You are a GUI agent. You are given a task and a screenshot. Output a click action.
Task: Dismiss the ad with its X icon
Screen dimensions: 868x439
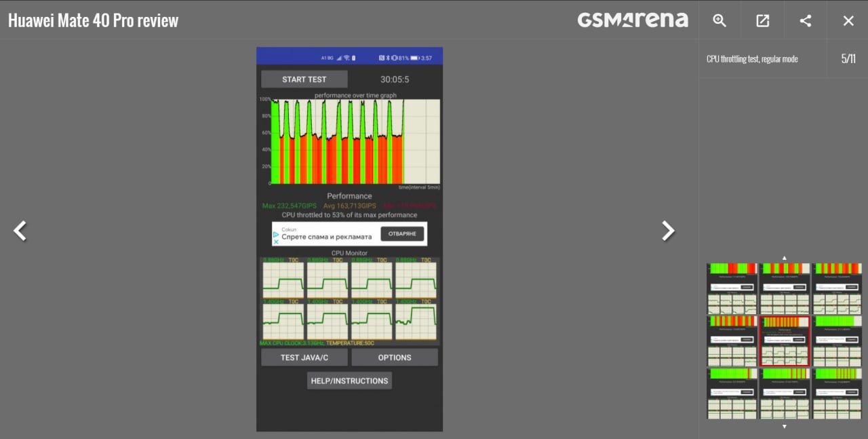tap(276, 241)
